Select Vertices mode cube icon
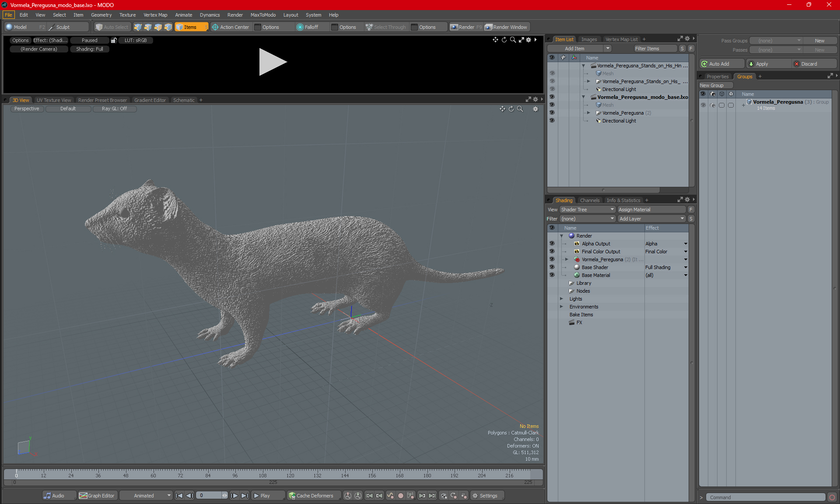The image size is (840, 504). pyautogui.click(x=138, y=27)
